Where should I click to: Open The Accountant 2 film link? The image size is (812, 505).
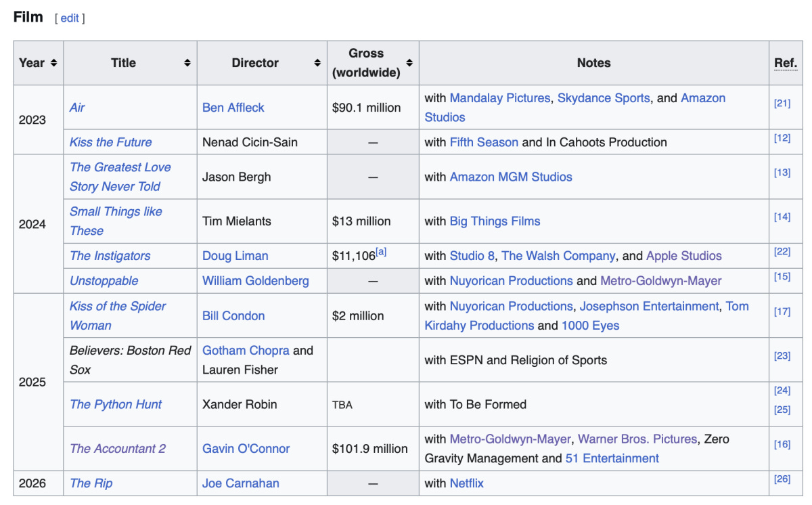118,449
